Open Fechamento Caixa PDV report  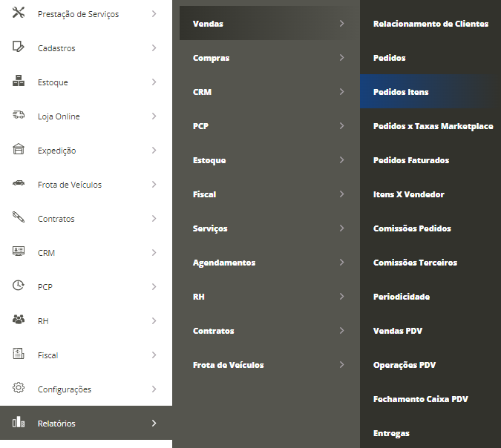coord(420,399)
